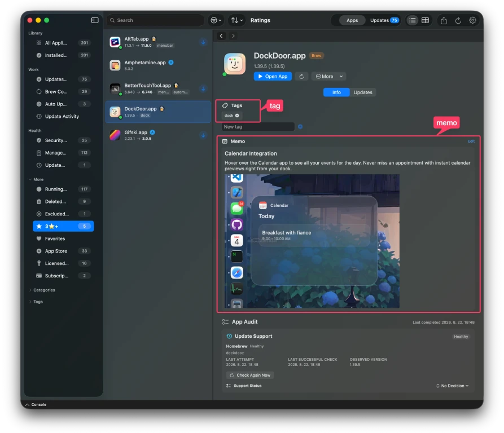Click the More button
The height and width of the screenshot is (433, 504).
[325, 76]
